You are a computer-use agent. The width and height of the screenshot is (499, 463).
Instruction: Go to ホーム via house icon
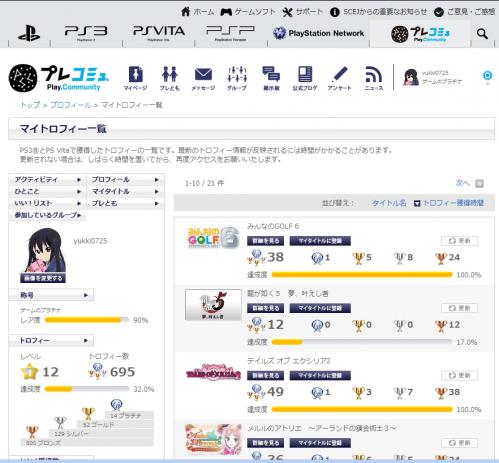(x=186, y=12)
